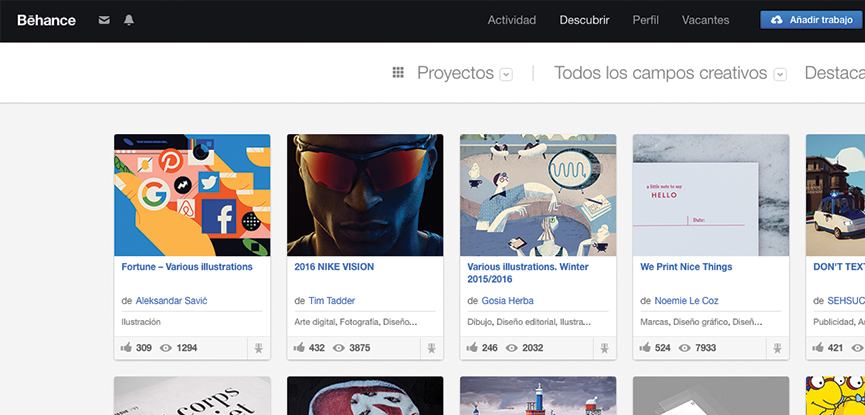Screen dimensions: 865x415
Task: Click the 7933 views count
Action: [706, 348]
